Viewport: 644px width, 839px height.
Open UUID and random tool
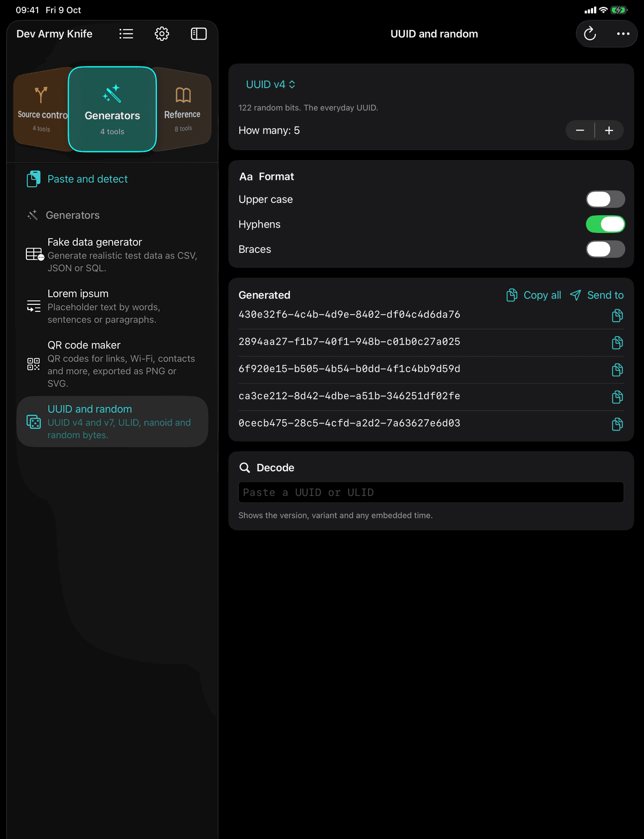pyautogui.click(x=112, y=421)
